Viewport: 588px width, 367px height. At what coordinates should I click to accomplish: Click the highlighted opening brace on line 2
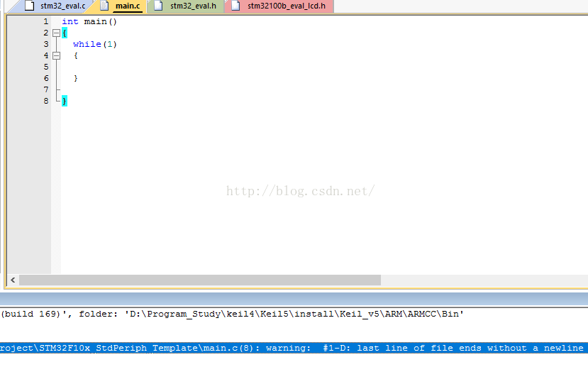(x=65, y=33)
